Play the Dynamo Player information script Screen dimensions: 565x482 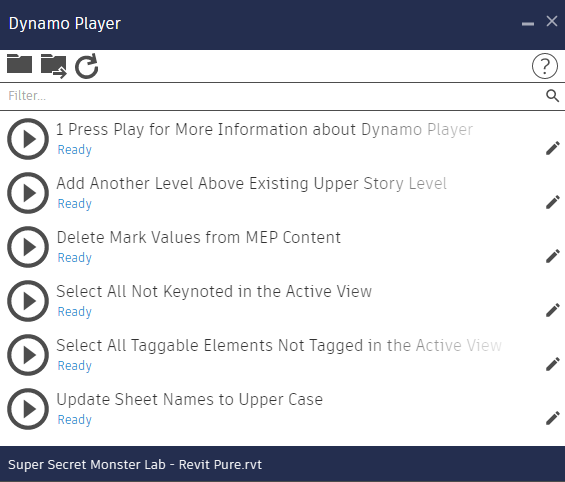point(28,139)
